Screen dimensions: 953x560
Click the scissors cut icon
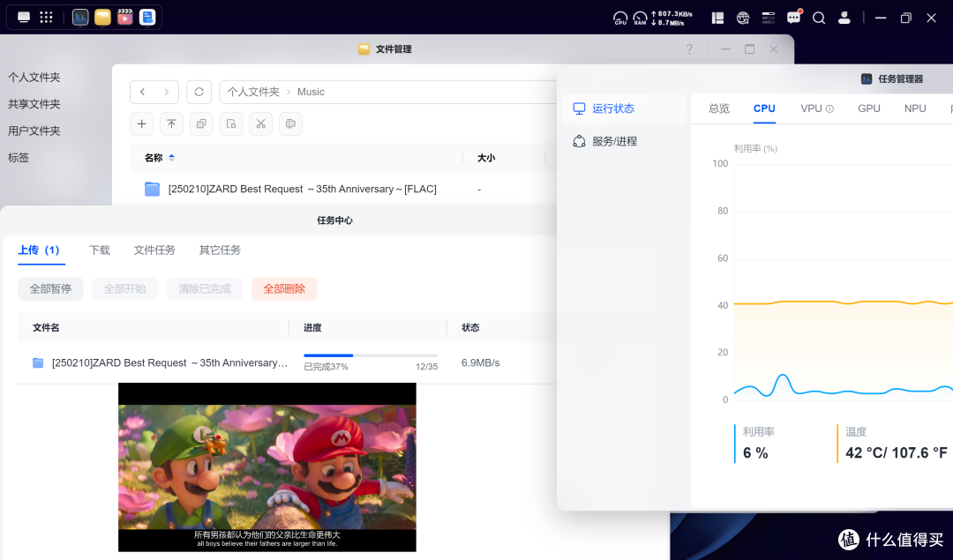[260, 123]
